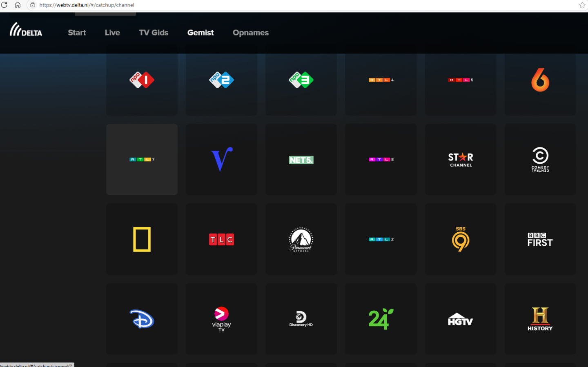Open the HGTV channel tile
588x367 pixels.
(460, 319)
